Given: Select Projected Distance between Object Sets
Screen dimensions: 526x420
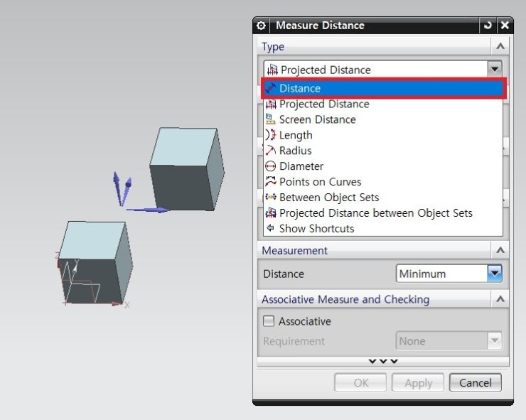Looking at the screenshot, I should [375, 213].
